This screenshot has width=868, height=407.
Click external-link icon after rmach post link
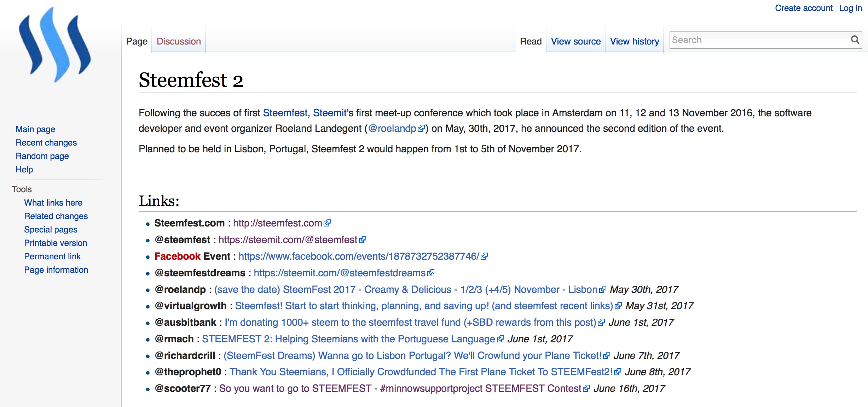500,340
